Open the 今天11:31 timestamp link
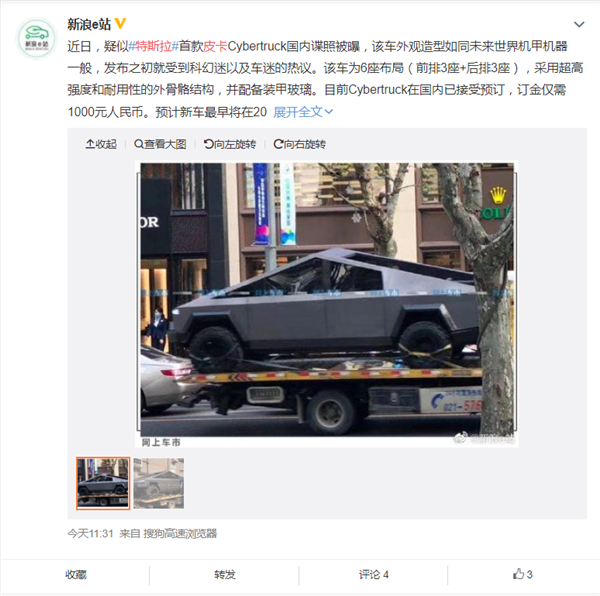Screen dimensions: 600x596 [x=90, y=534]
